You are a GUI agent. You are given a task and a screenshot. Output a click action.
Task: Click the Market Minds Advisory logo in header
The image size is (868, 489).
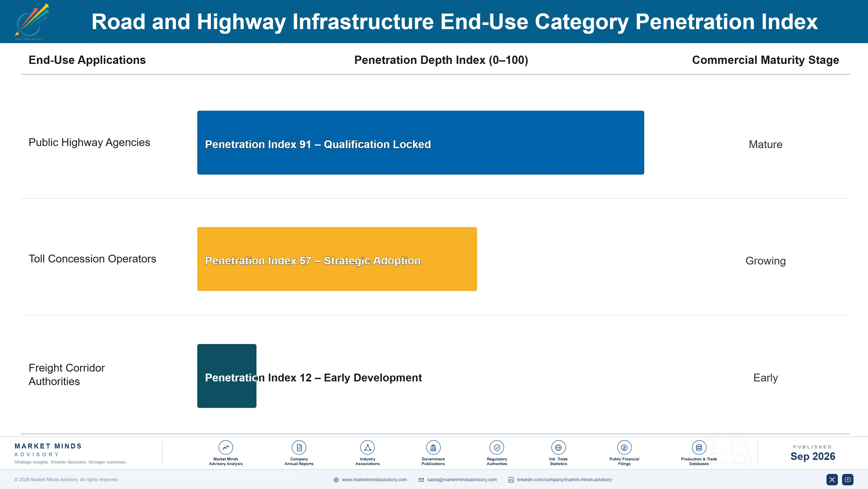pyautogui.click(x=32, y=22)
